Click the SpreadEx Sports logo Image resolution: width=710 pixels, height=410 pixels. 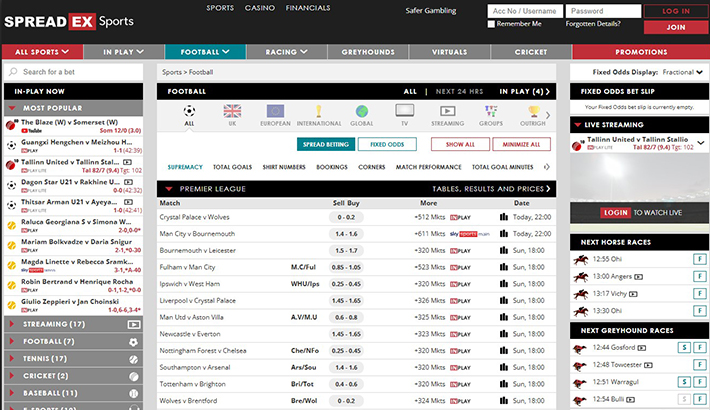tap(69, 21)
